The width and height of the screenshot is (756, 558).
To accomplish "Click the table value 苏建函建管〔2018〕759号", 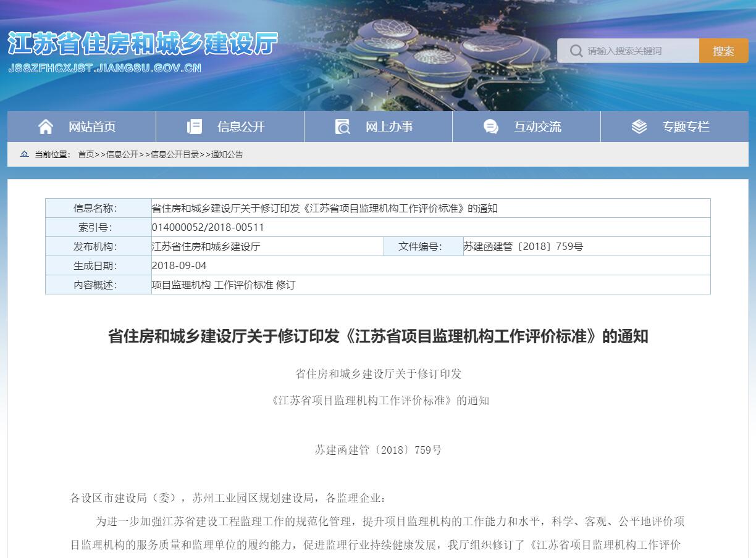I will click(523, 246).
